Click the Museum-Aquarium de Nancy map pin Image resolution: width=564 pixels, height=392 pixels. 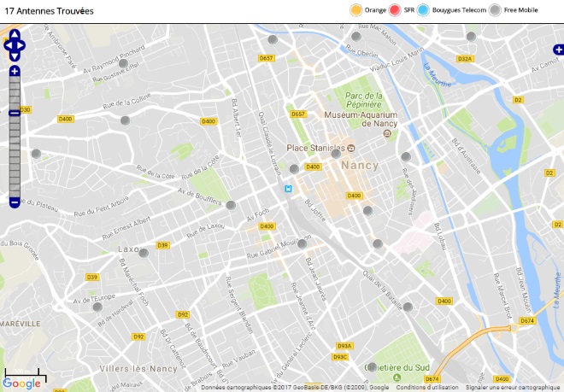point(387,133)
